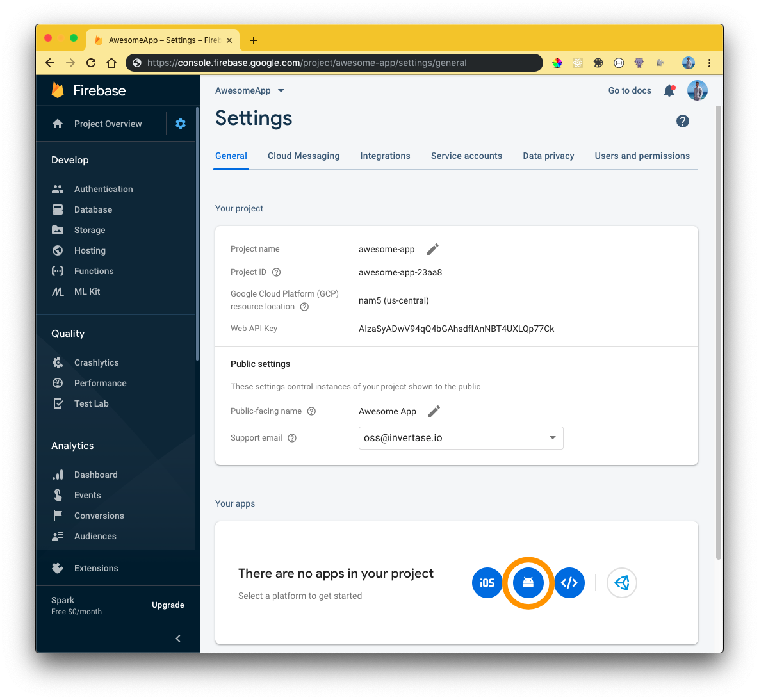Show help for Project ID
Screen dimensions: 759x700
point(277,272)
